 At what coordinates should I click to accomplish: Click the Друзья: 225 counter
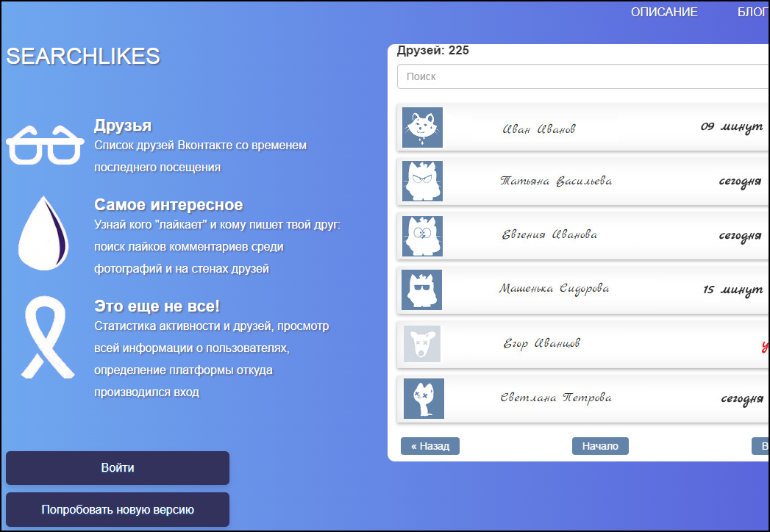coord(432,51)
